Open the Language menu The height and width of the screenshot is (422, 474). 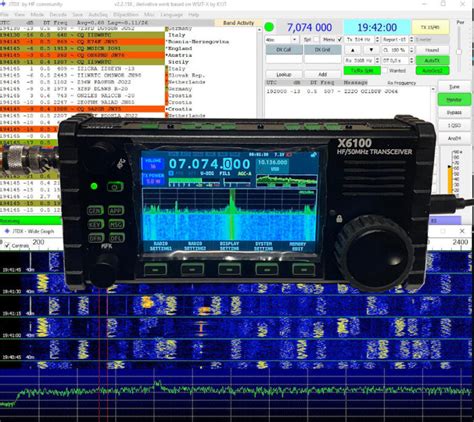(x=171, y=15)
